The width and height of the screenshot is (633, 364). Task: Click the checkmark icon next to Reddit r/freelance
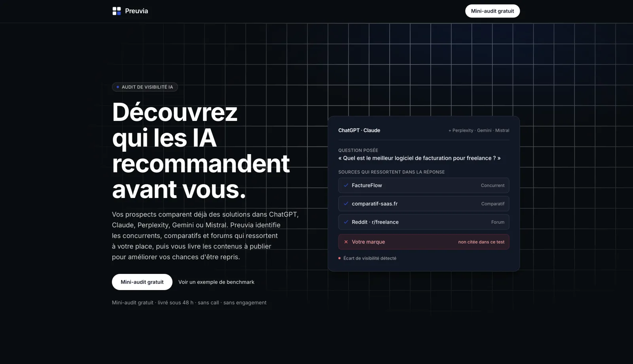point(346,222)
